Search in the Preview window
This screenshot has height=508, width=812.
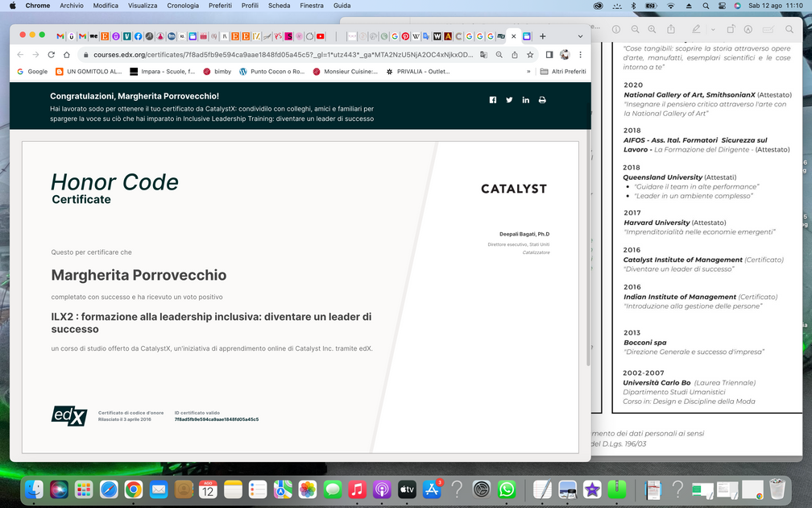tap(789, 30)
